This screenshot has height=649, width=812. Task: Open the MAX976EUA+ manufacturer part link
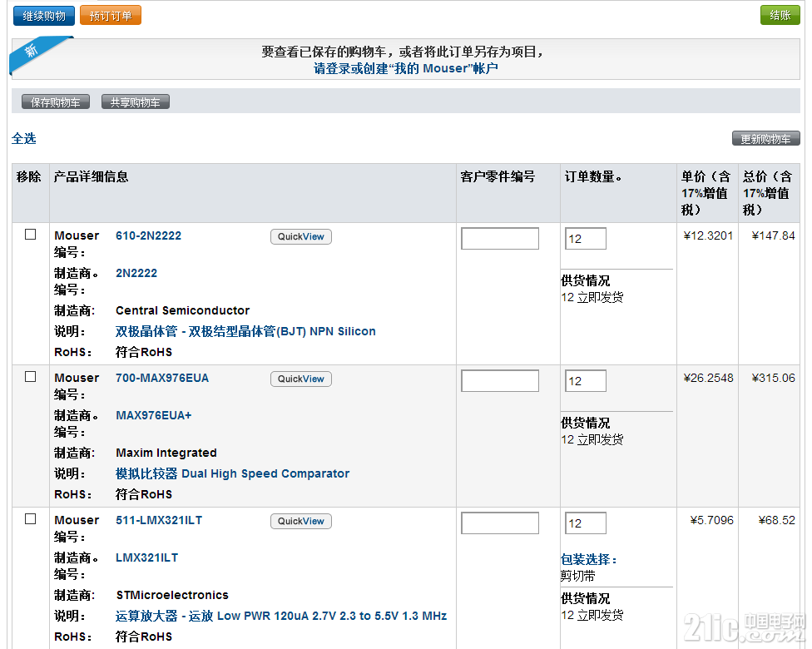pyautogui.click(x=153, y=415)
